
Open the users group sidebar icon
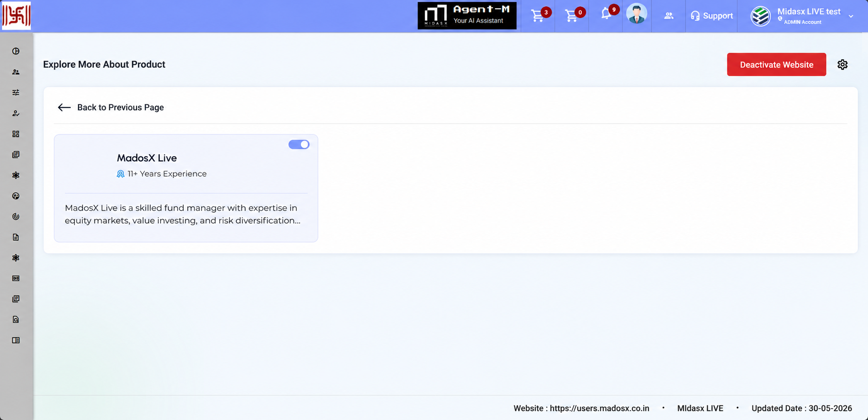click(x=16, y=72)
